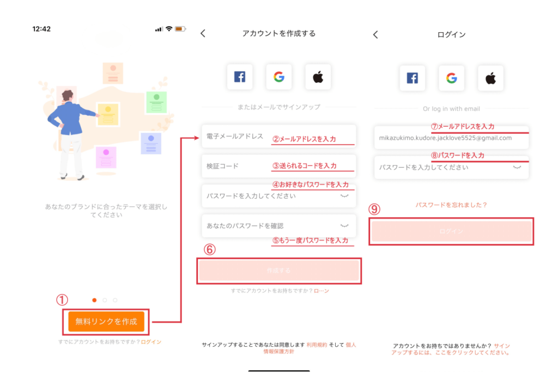Click ログイン link under 無料リンクを作成
The width and height of the screenshot is (558, 392).
(x=151, y=342)
